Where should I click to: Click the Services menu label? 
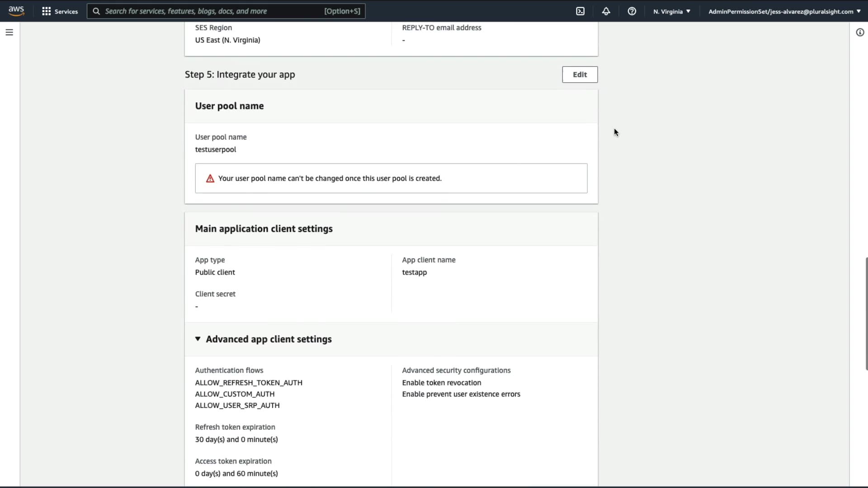point(66,11)
